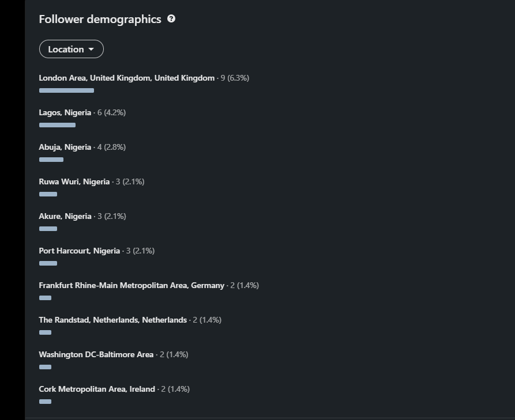Click the Lagos follower percentage bar
Viewport: 515px width, 420px height.
57,125
